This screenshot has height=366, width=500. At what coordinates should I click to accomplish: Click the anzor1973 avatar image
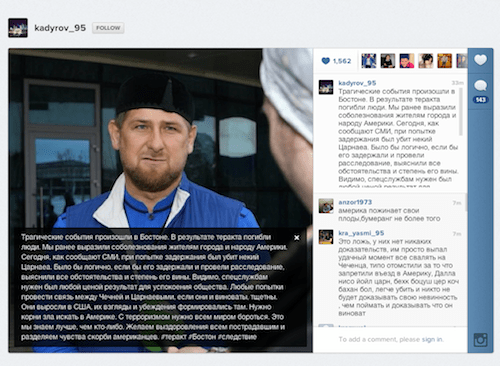coord(326,206)
